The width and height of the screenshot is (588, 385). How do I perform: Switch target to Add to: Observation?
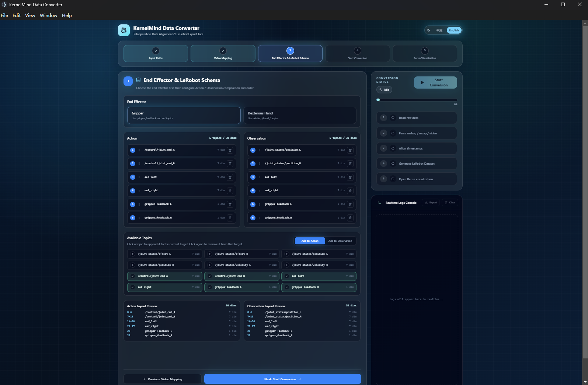coord(340,241)
